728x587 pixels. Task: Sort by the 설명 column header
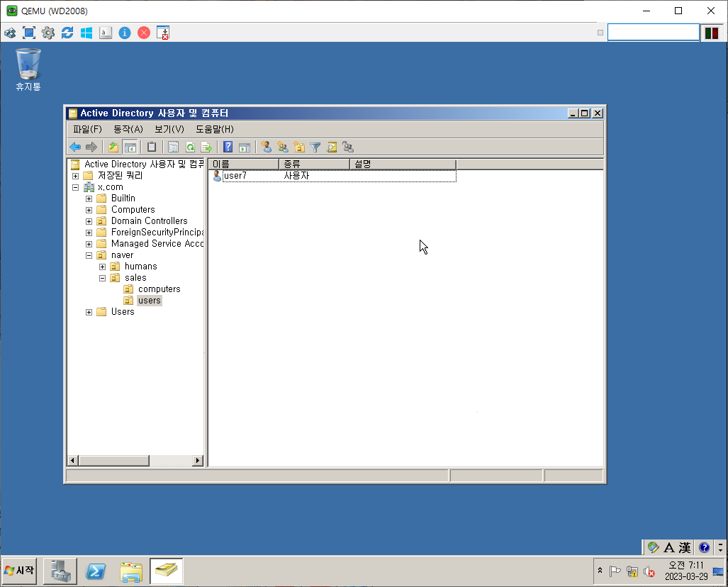403,164
